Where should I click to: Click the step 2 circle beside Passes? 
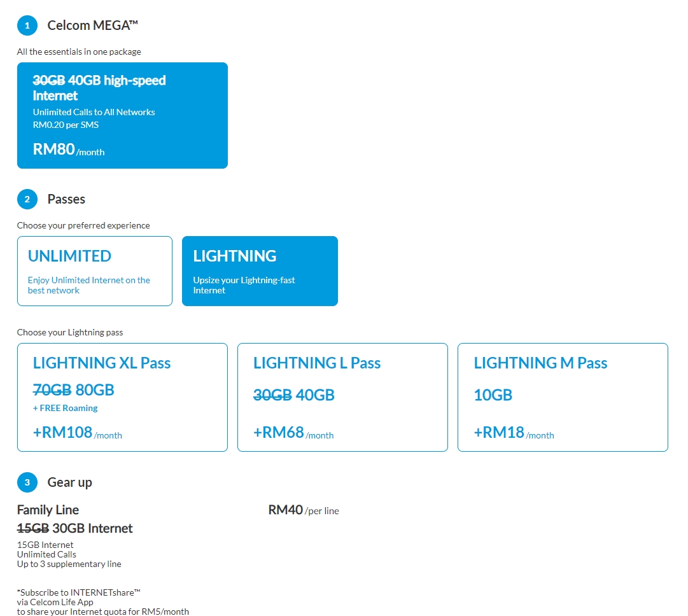pyautogui.click(x=27, y=199)
